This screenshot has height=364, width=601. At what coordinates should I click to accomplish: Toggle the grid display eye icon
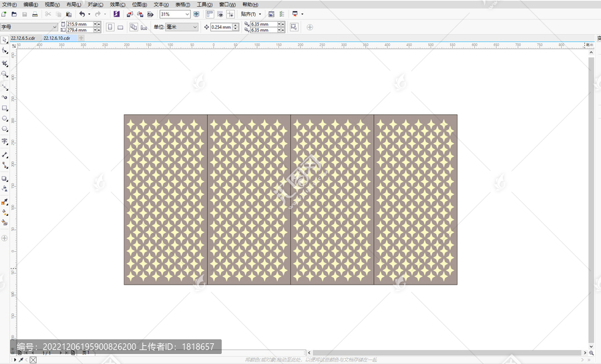tap(220, 14)
